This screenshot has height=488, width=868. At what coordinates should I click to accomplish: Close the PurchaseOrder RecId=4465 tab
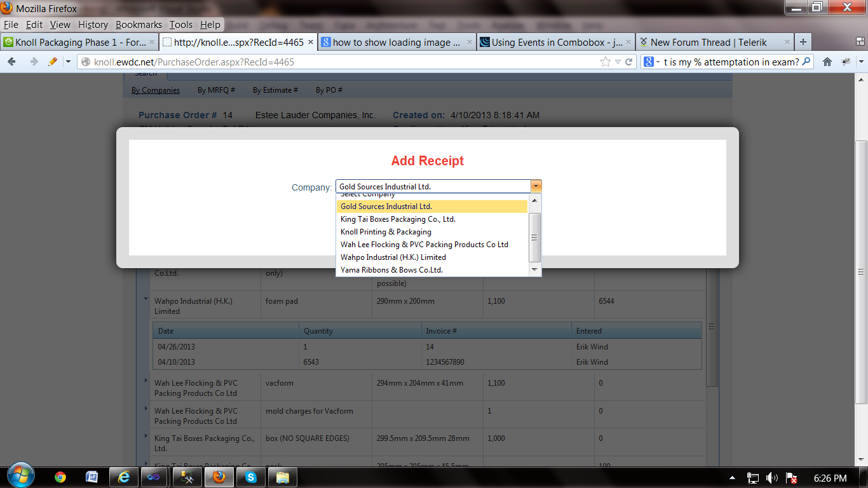(x=310, y=43)
